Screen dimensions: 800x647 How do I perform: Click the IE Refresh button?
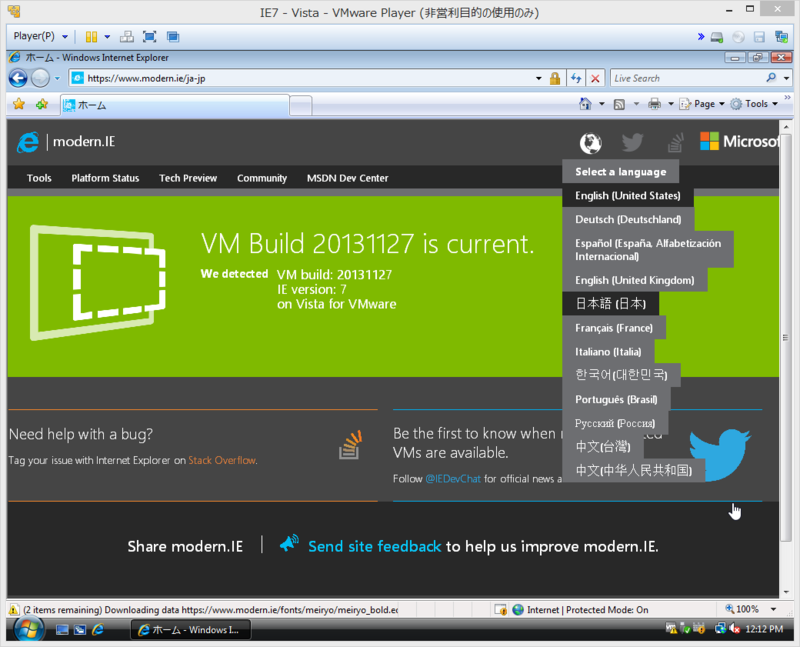click(x=576, y=78)
